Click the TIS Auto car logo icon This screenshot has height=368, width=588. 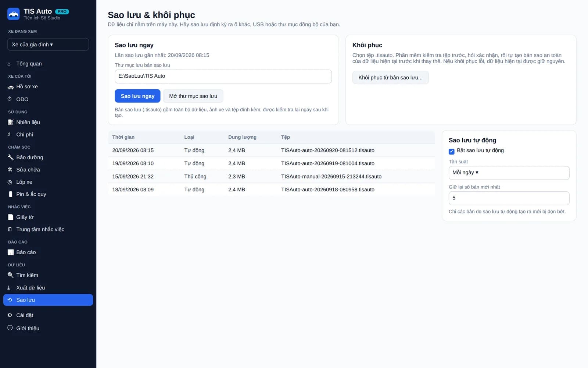pos(14,14)
